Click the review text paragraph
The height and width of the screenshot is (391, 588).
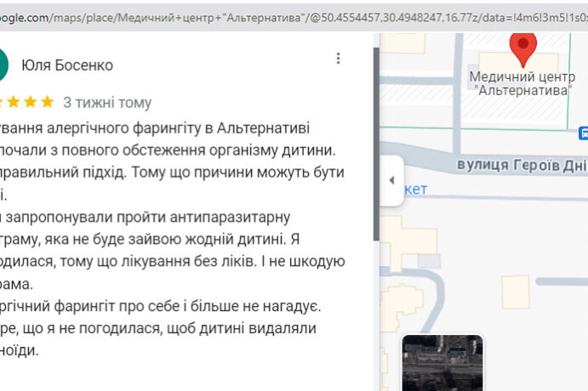pos(170,238)
